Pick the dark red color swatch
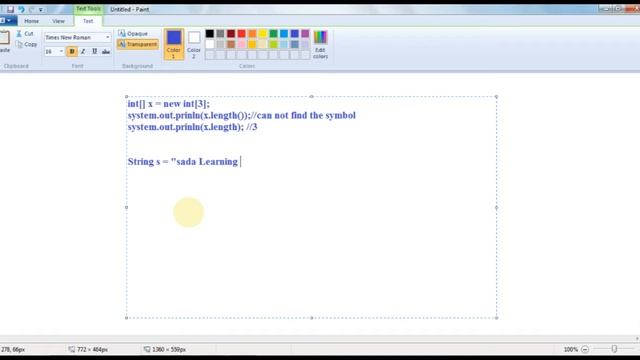Image resolution: width=640 pixels, height=360 pixels. [x=231, y=33]
